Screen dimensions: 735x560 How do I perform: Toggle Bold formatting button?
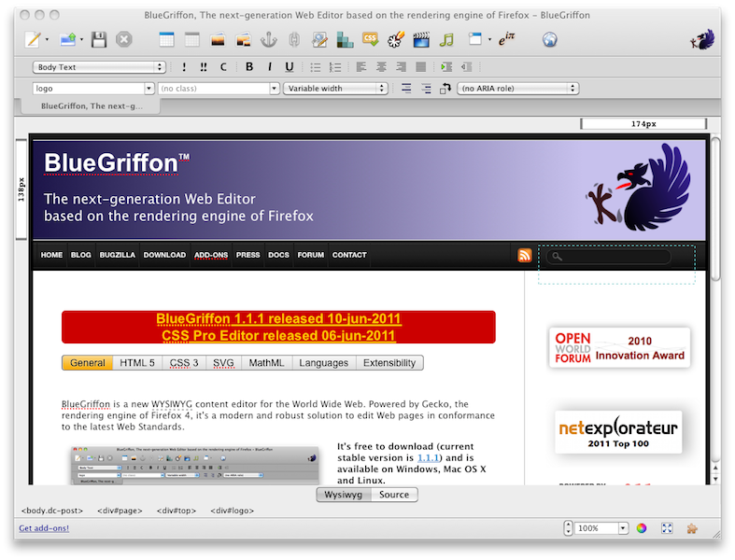pos(249,67)
